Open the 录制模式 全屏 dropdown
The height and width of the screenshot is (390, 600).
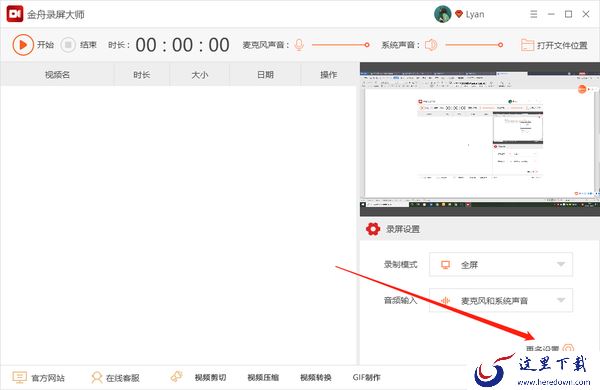point(501,264)
